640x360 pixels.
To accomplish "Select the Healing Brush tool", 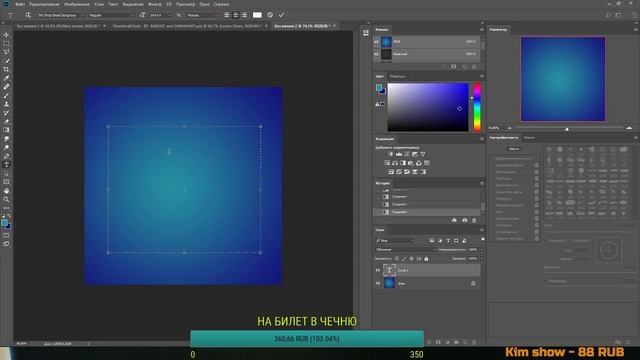I will click(x=6, y=87).
